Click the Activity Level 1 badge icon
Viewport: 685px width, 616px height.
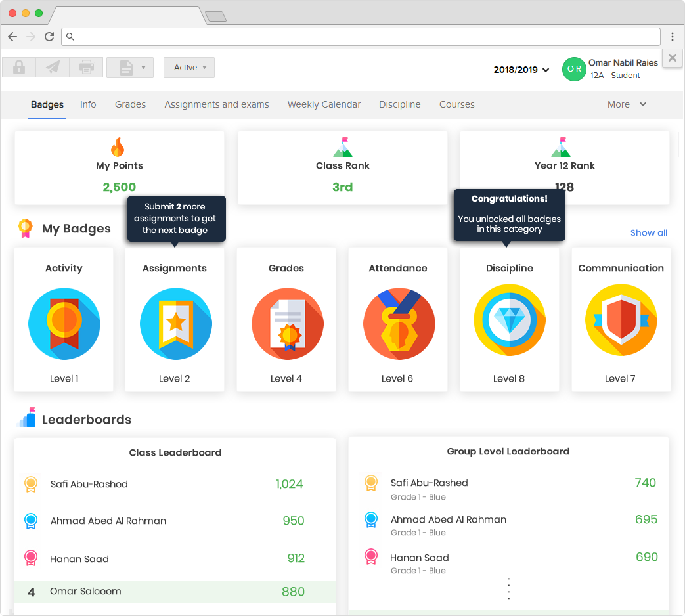tap(64, 324)
